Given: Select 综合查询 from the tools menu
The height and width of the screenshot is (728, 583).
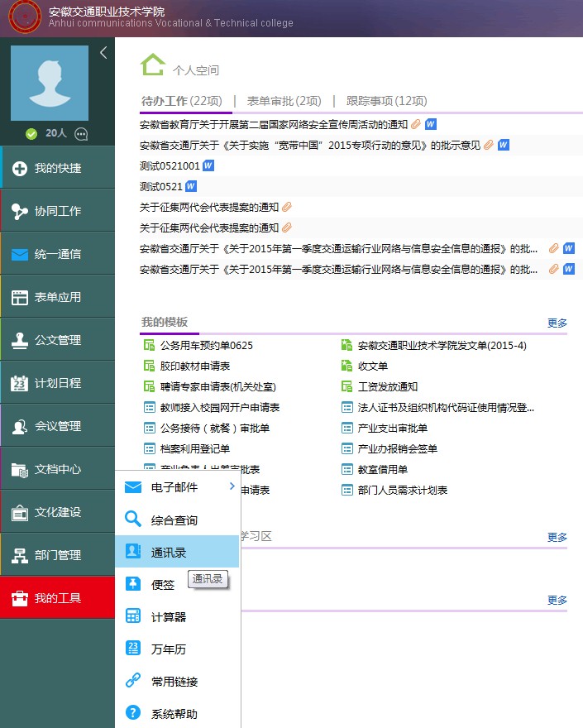Looking at the screenshot, I should 174,520.
